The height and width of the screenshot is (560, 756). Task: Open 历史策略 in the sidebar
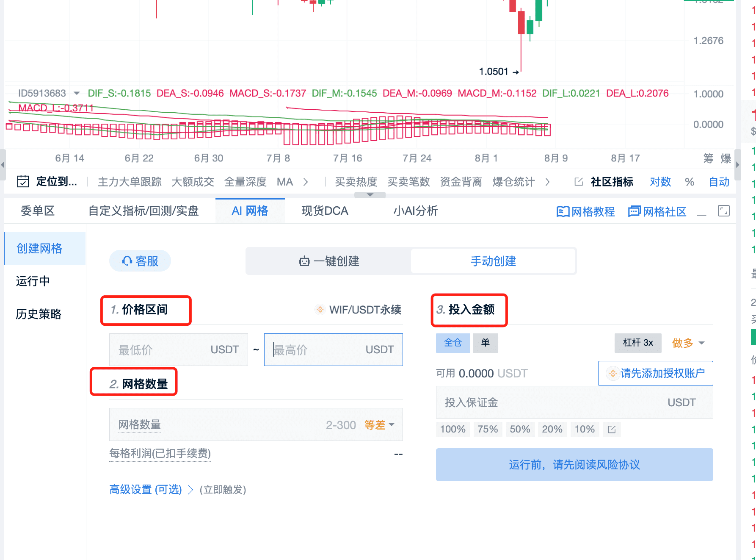(x=39, y=314)
